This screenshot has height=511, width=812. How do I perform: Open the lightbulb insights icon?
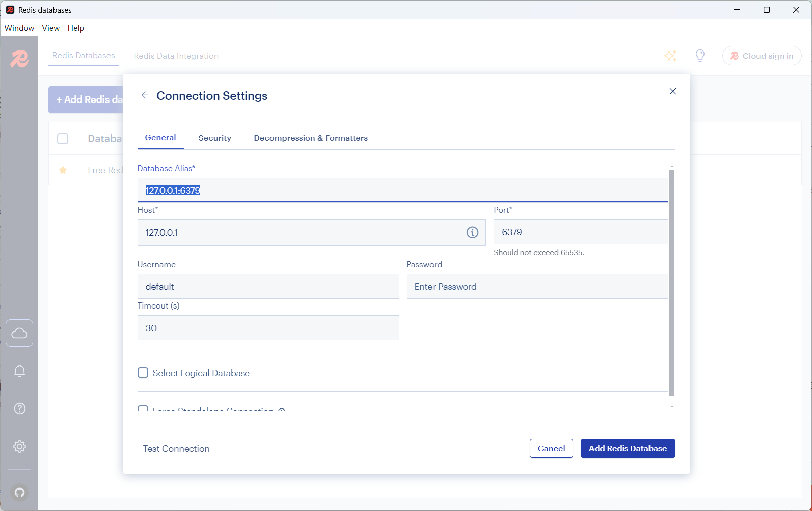pos(700,56)
